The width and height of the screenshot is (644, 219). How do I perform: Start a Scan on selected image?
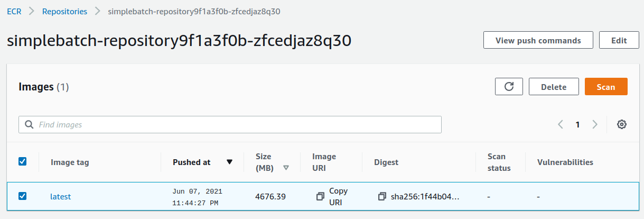(606, 87)
